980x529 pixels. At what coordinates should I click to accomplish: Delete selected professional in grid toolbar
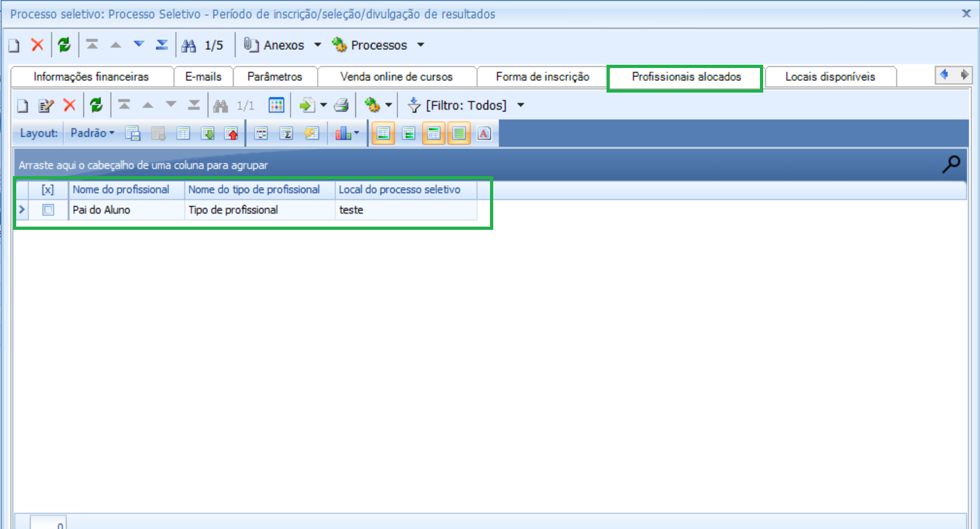(x=69, y=105)
